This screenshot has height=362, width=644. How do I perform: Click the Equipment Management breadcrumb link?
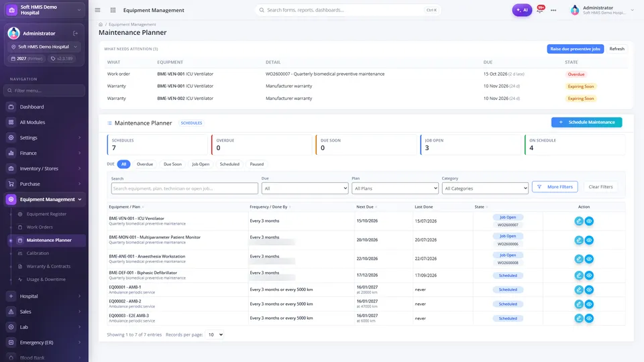(x=132, y=25)
